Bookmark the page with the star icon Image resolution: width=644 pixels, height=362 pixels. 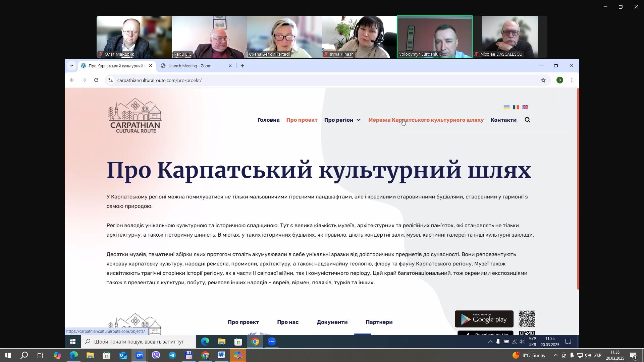543,80
